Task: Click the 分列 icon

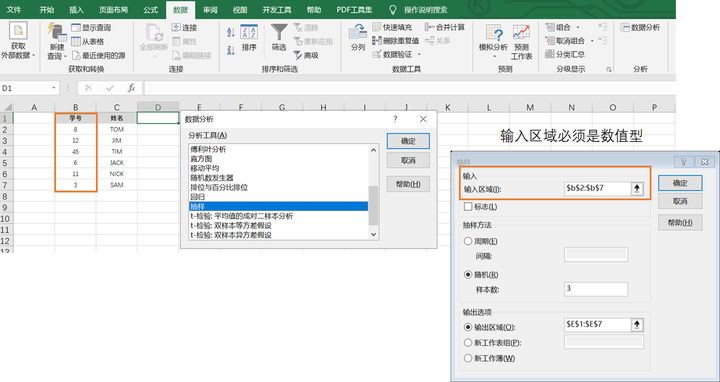Action: pos(358,32)
